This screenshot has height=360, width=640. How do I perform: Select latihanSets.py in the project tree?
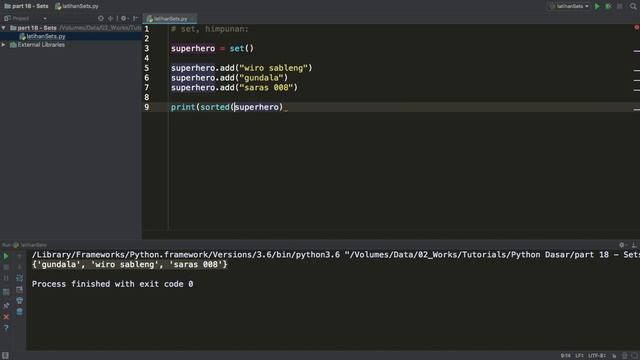click(42, 36)
